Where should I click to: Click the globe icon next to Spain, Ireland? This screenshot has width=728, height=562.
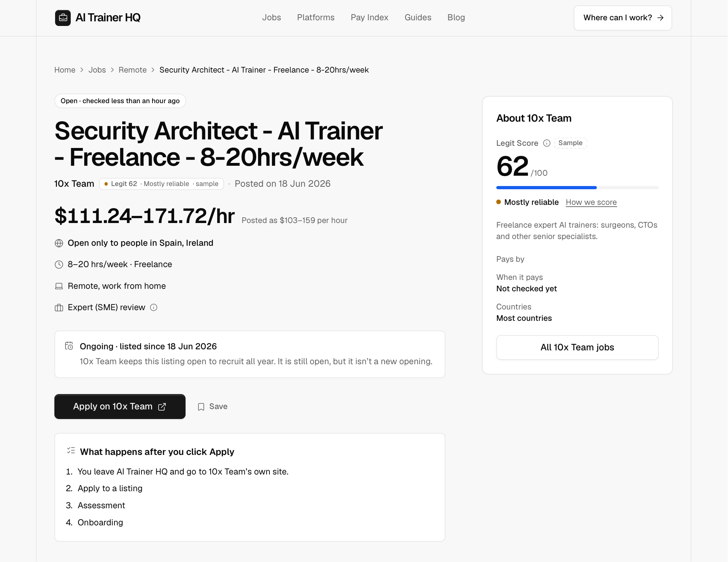click(x=59, y=243)
